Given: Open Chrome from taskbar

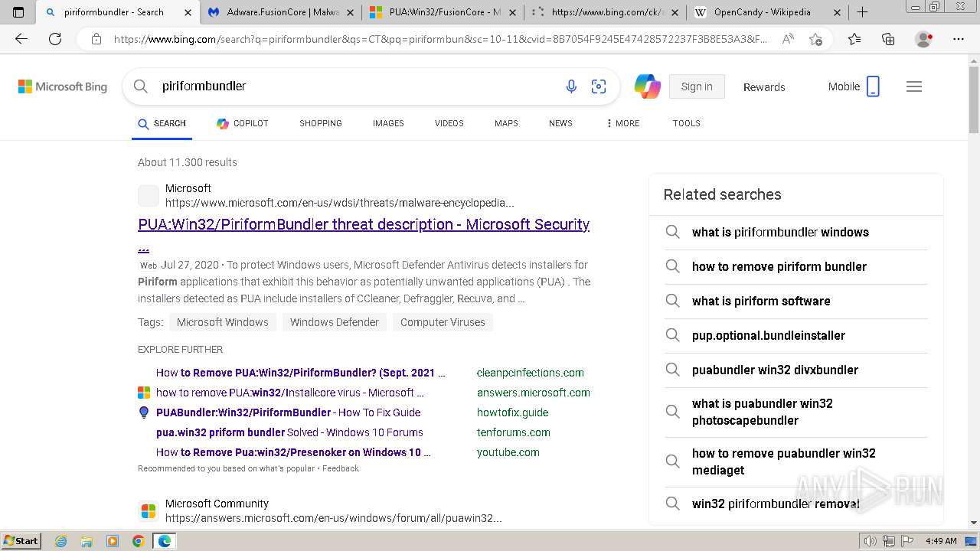Looking at the screenshot, I should coord(138,541).
